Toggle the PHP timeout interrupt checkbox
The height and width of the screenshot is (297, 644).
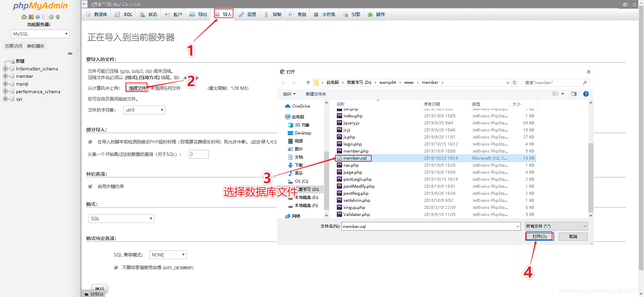tap(90, 142)
